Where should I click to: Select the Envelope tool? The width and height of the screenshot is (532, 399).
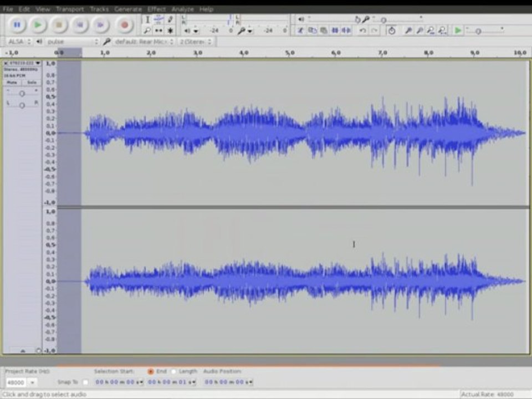(x=158, y=20)
